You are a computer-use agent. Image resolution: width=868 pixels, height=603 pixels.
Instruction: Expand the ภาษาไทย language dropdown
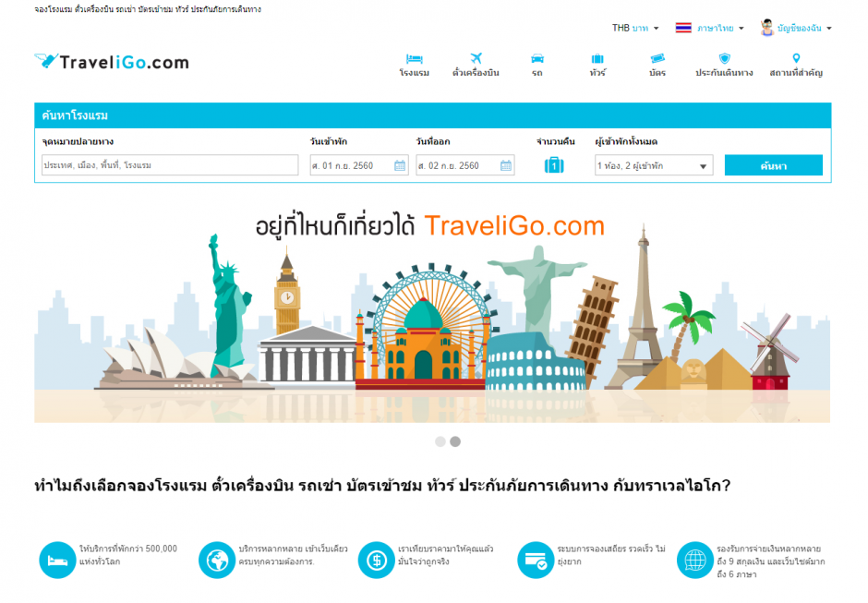pyautogui.click(x=710, y=28)
